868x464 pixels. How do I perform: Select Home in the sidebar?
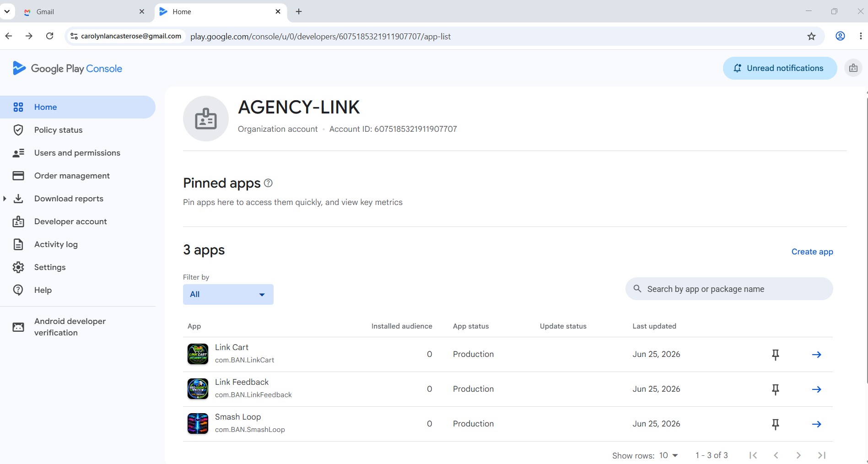tap(78, 107)
